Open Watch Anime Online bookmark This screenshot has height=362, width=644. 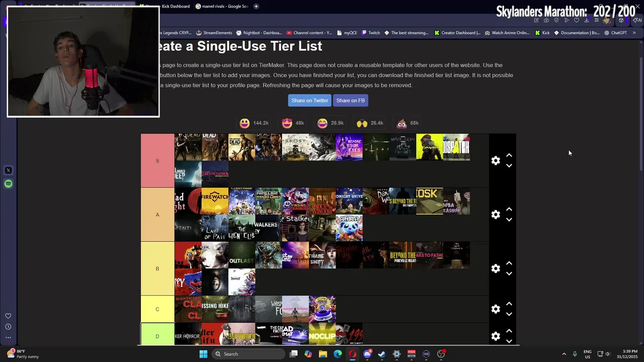coord(507,33)
